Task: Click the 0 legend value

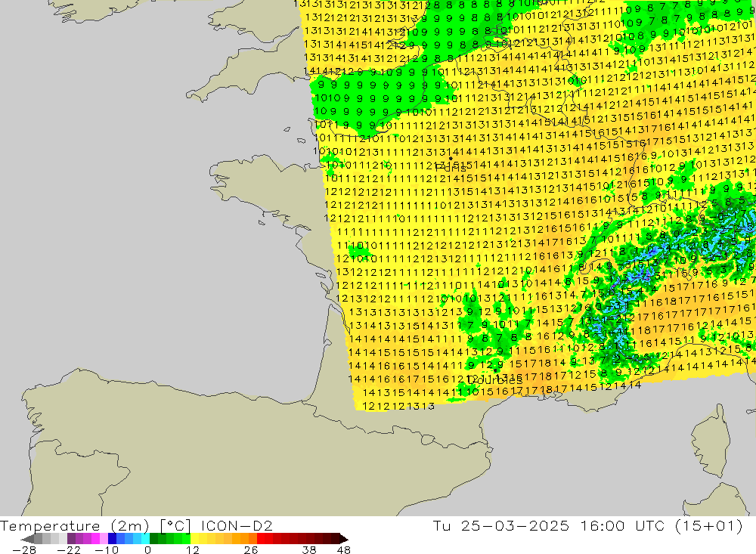Action: [147, 549]
